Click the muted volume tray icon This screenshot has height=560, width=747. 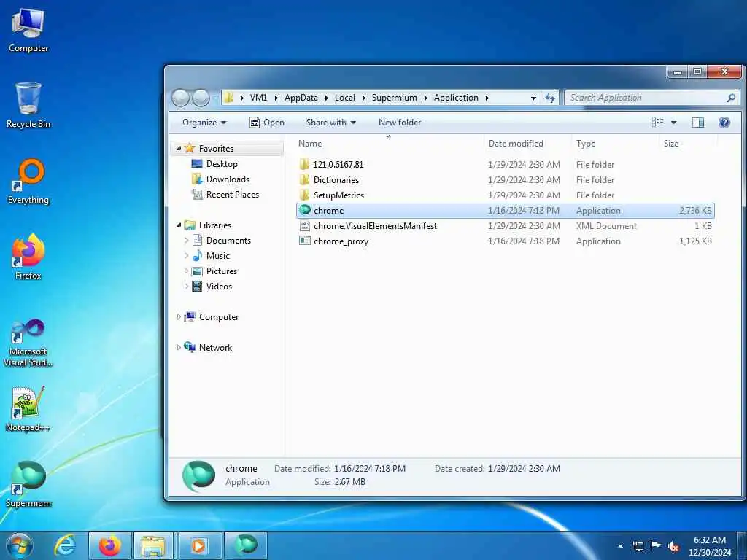click(x=673, y=546)
